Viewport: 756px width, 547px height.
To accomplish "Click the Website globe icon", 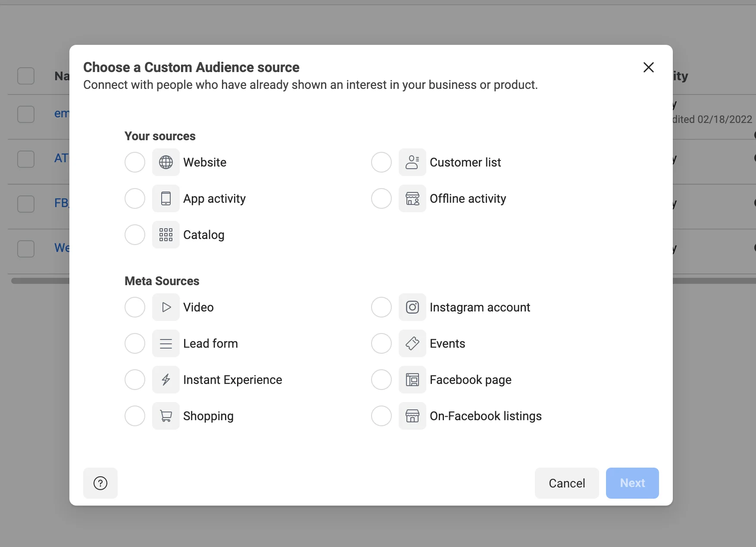I will tap(166, 162).
